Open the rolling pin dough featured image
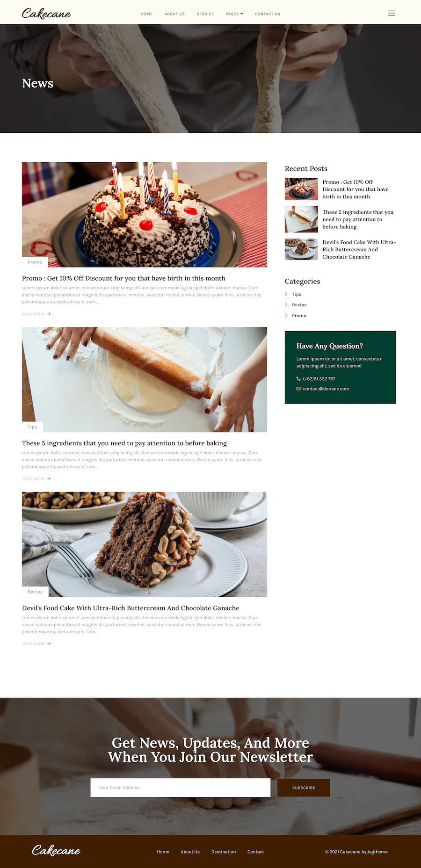The height and width of the screenshot is (868, 421). pyautogui.click(x=145, y=380)
